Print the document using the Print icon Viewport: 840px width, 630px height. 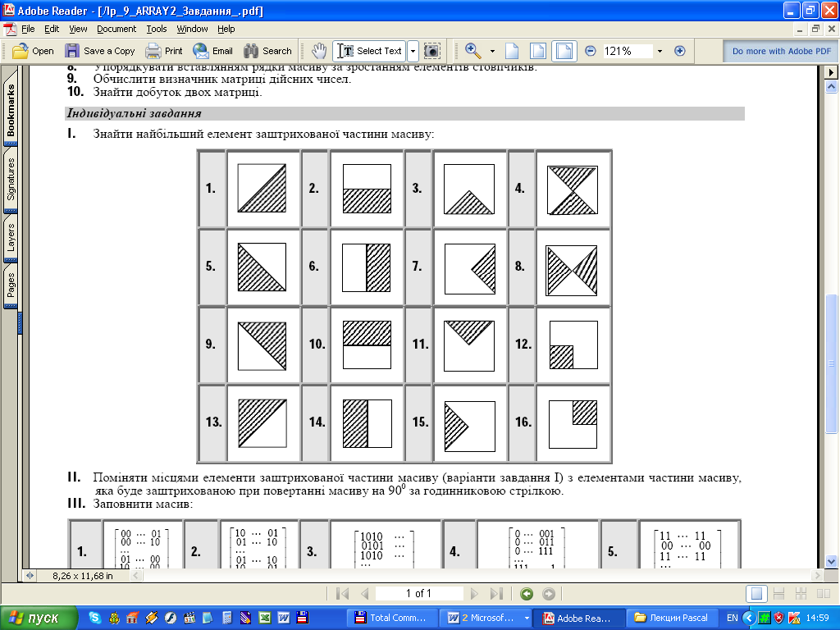click(164, 51)
